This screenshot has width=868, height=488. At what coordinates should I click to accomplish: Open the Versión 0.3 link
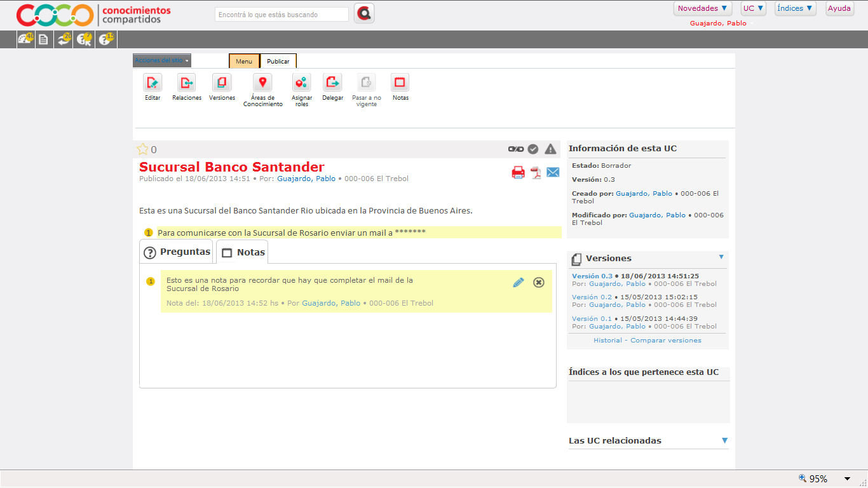pyautogui.click(x=592, y=276)
